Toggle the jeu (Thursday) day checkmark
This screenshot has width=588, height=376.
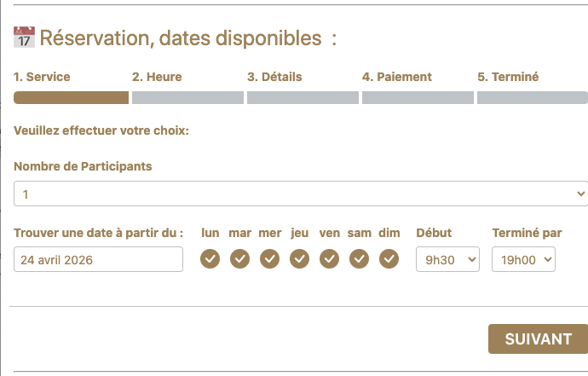299,258
